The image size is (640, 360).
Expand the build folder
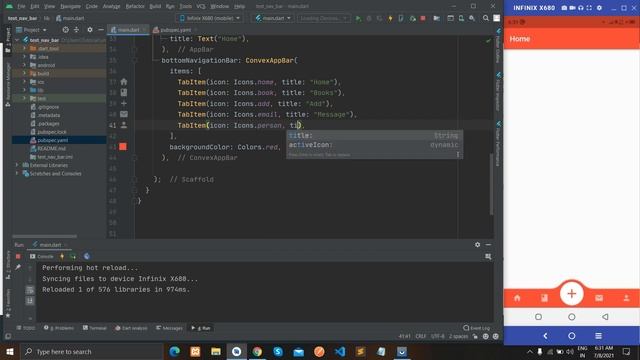pos(24,73)
